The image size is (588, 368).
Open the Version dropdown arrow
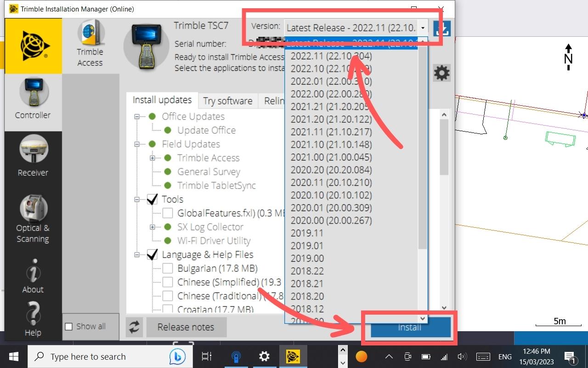point(423,28)
